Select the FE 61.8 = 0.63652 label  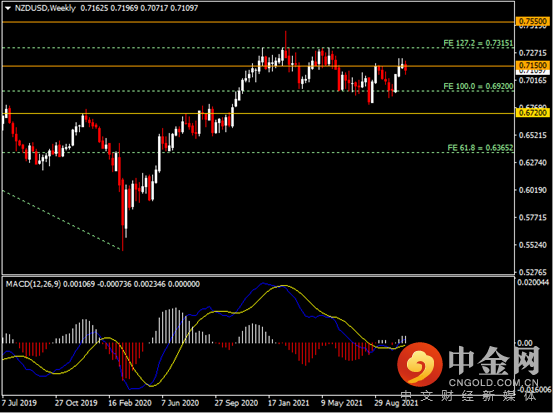click(x=480, y=148)
